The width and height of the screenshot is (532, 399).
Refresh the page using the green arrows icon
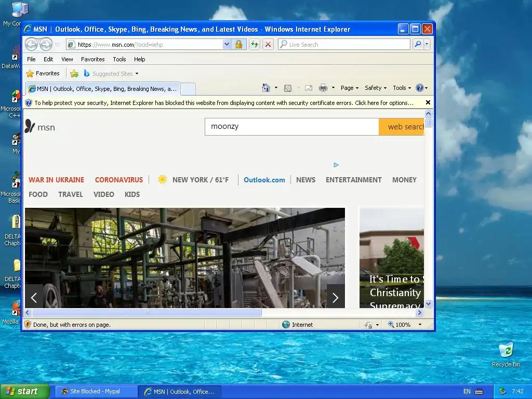255,44
